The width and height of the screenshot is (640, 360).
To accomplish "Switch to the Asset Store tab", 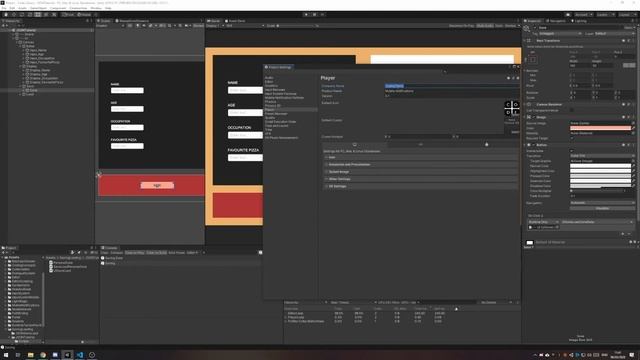I will pyautogui.click(x=235, y=21).
